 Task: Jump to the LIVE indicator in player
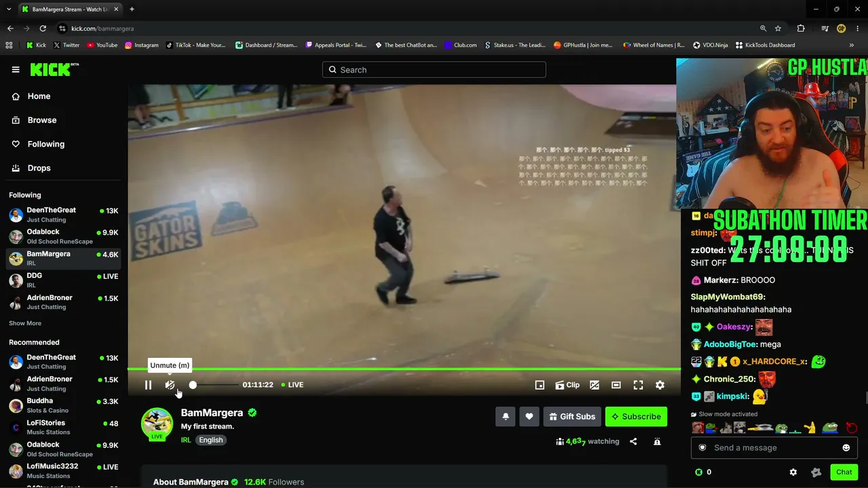click(x=292, y=385)
